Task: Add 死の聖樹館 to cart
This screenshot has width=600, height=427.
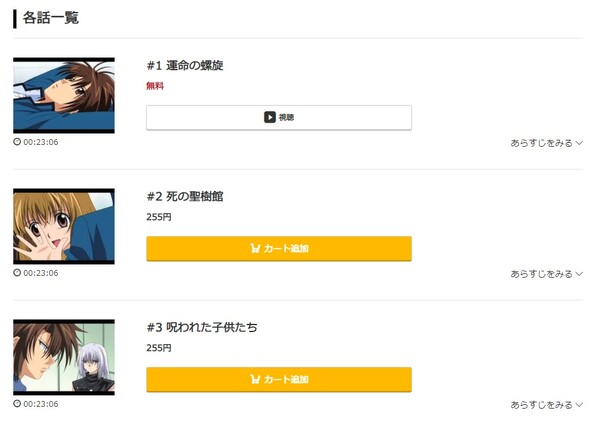Action: click(x=279, y=249)
